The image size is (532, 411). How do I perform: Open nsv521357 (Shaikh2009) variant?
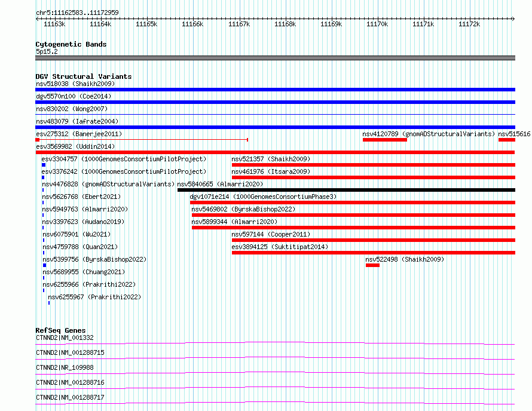[x=271, y=159]
